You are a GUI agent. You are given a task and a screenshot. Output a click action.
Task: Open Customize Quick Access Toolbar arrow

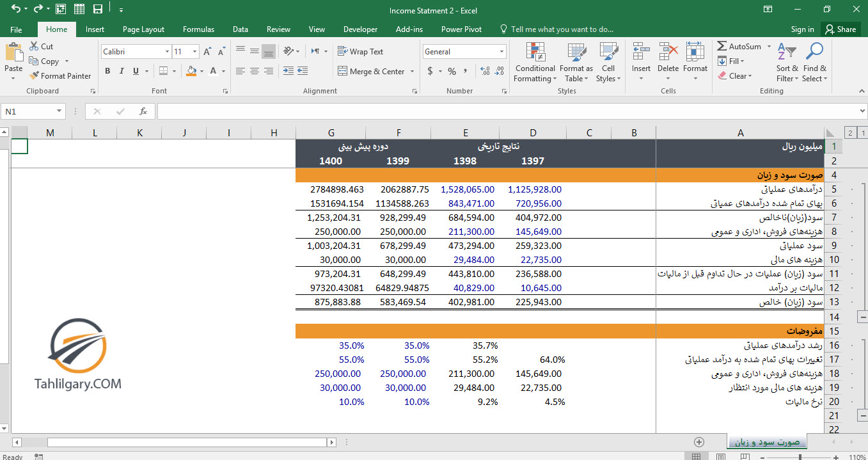pos(121,10)
